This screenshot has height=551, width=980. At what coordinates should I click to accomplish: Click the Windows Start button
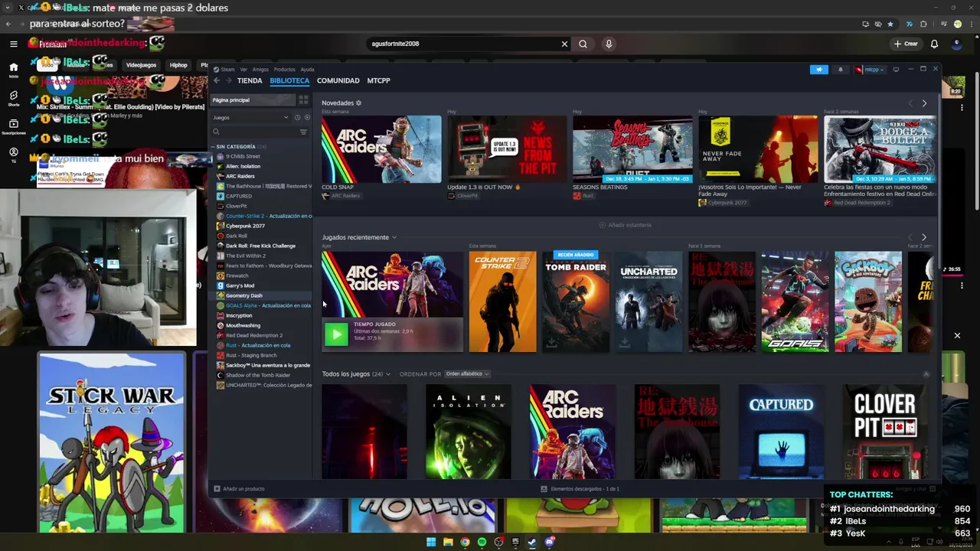pyautogui.click(x=431, y=542)
